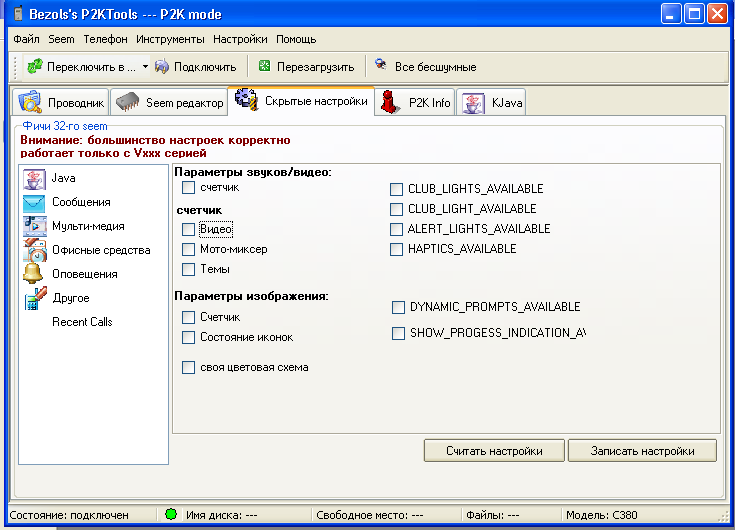The image size is (735, 530).
Task: Check ALERT_LIGHTS_AVAILABLE
Action: pos(397,229)
